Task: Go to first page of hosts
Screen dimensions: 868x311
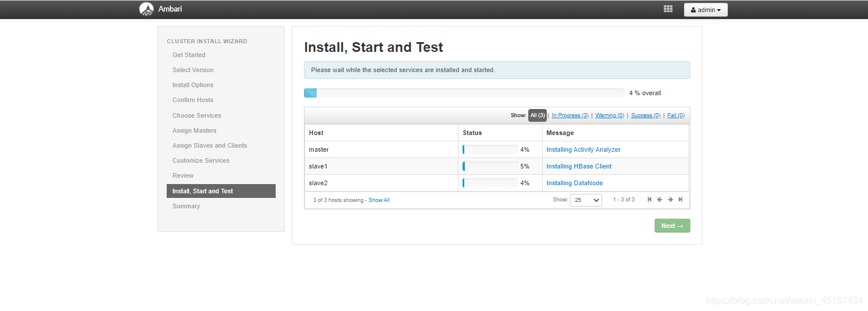Action: 649,200
